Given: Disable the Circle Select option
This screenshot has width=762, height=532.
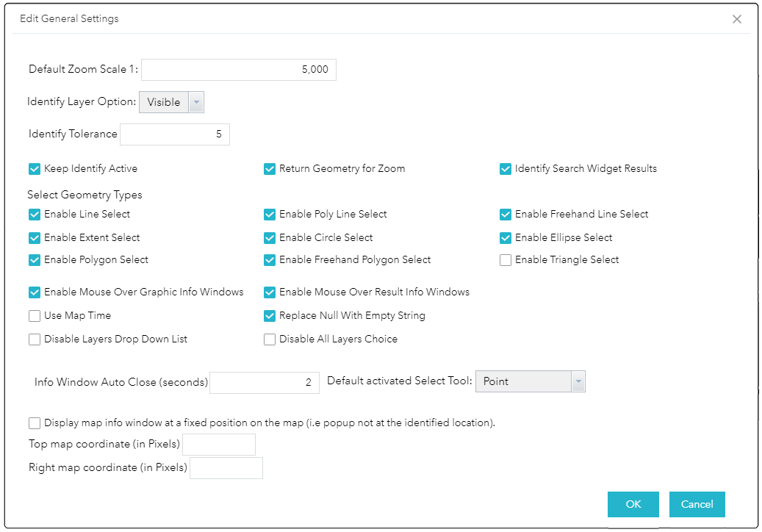Looking at the screenshot, I should tap(270, 237).
